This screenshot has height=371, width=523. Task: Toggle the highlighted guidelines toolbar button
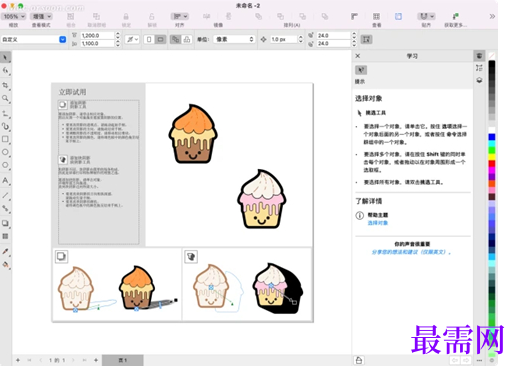click(x=398, y=16)
